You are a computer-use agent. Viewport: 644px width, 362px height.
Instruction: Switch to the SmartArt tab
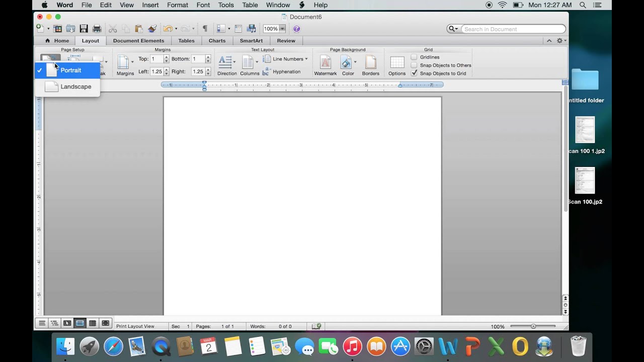pyautogui.click(x=251, y=41)
